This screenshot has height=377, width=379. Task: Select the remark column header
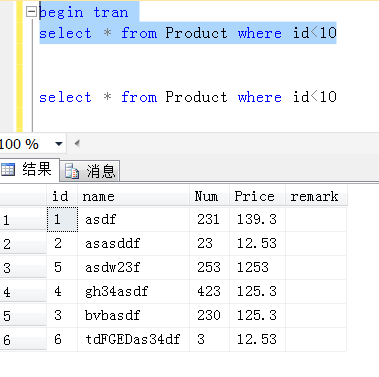[316, 196]
